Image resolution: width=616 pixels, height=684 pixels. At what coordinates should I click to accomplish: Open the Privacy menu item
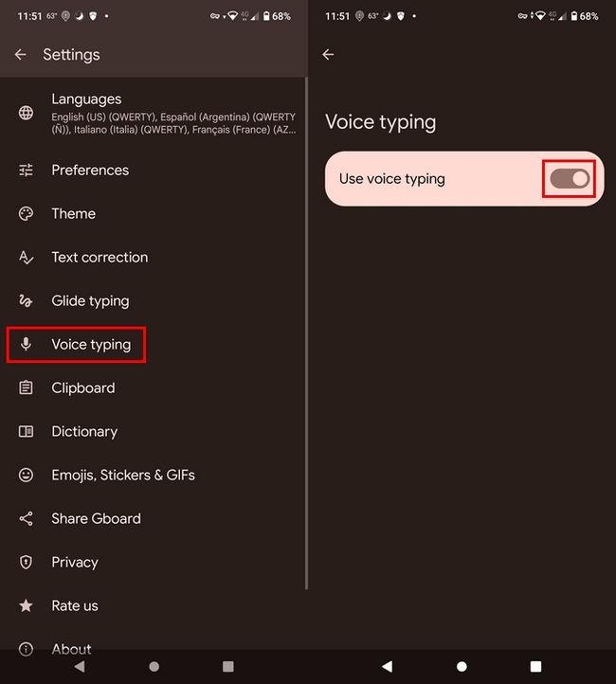75,563
